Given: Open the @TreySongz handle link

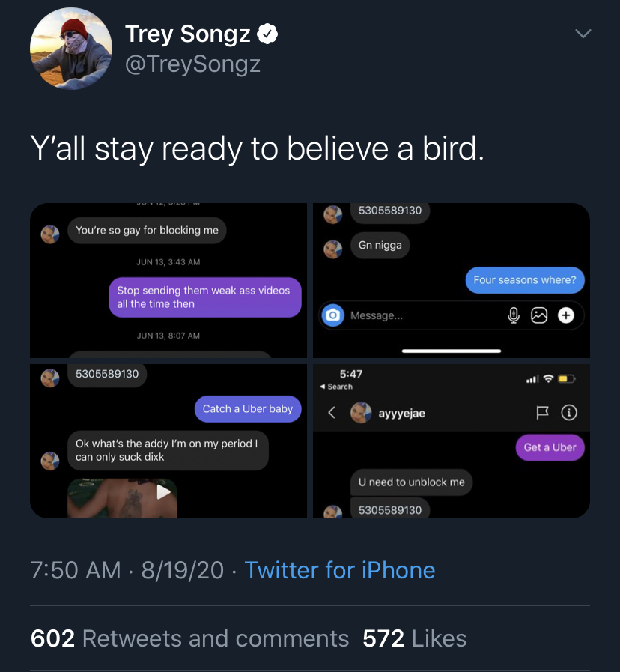Looking at the screenshot, I should 192,64.
